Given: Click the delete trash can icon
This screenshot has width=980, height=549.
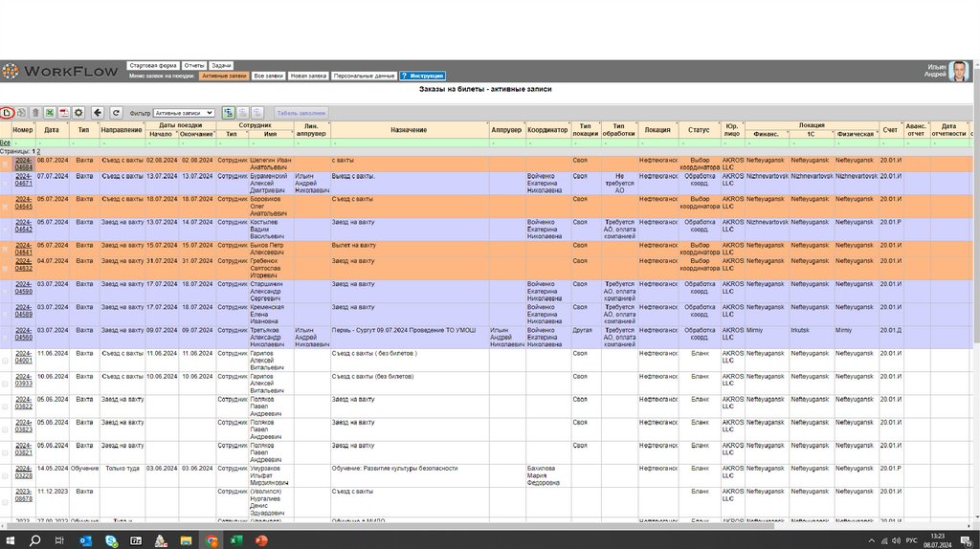Looking at the screenshot, I should [35, 113].
